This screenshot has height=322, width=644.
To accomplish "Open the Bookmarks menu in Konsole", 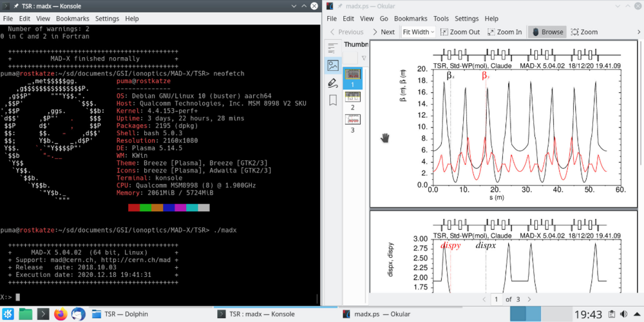I will 72,19.
